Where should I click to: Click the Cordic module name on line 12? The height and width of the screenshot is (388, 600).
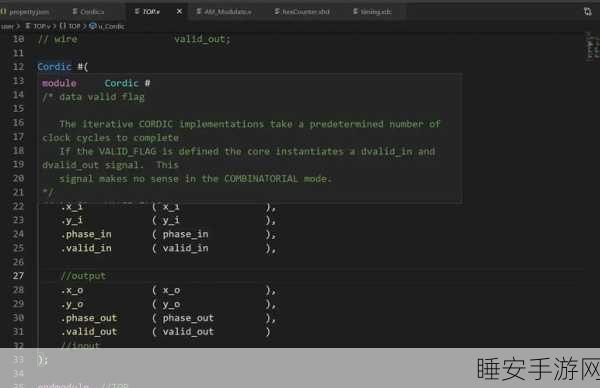coord(54,67)
